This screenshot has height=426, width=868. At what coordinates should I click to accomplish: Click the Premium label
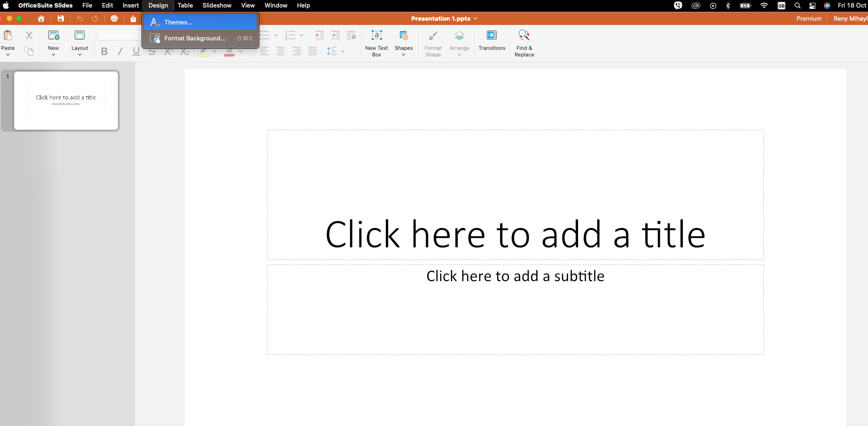pos(809,18)
